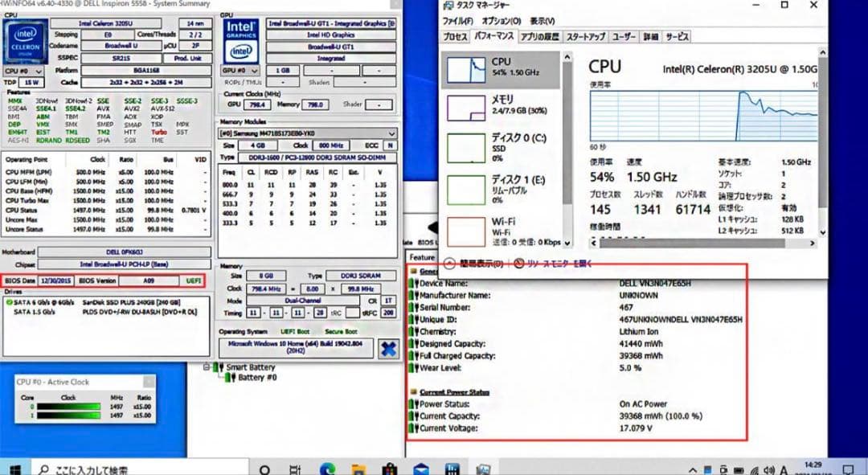Switch to the パフォーマンス tab

(493, 36)
